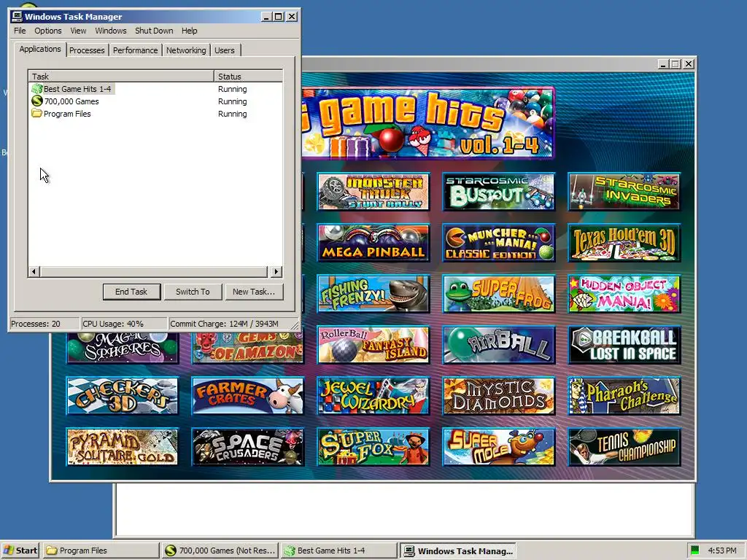Switch to Program Files taskbar button

101,551
